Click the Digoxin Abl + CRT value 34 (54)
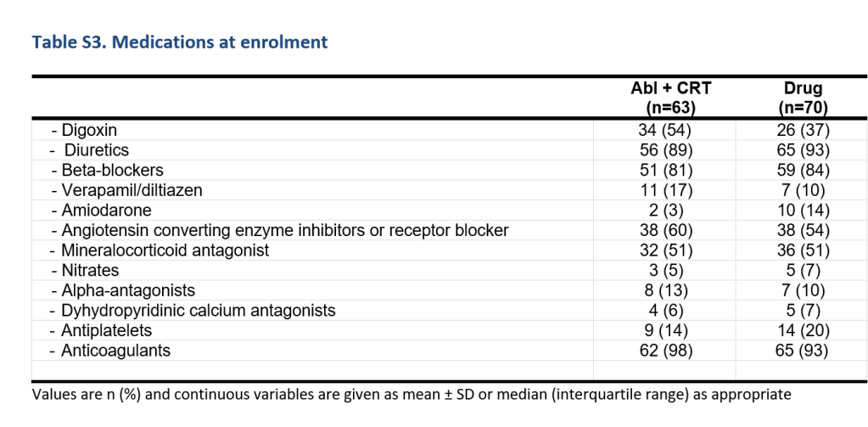The height and width of the screenshot is (427, 868). 665,131
